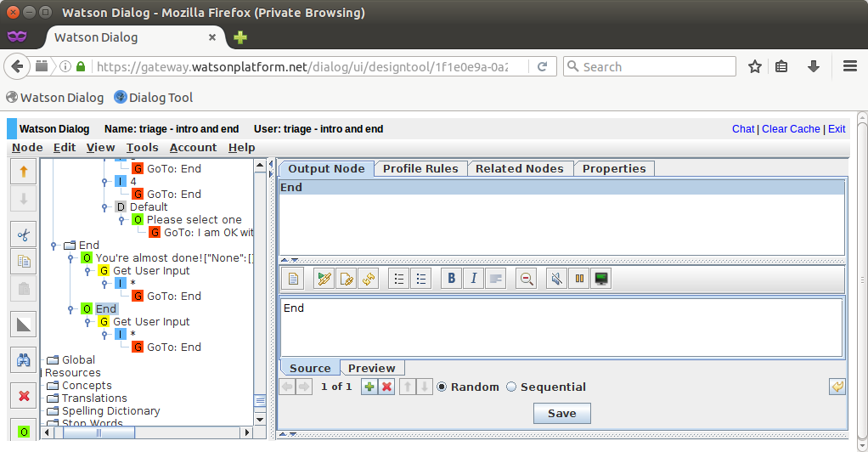The height and width of the screenshot is (452, 868).
Task: Click the yellow pause icon
Action: click(x=579, y=279)
